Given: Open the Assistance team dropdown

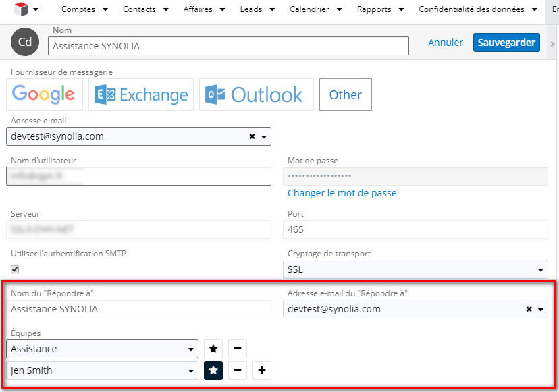Looking at the screenshot, I should coord(103,349).
